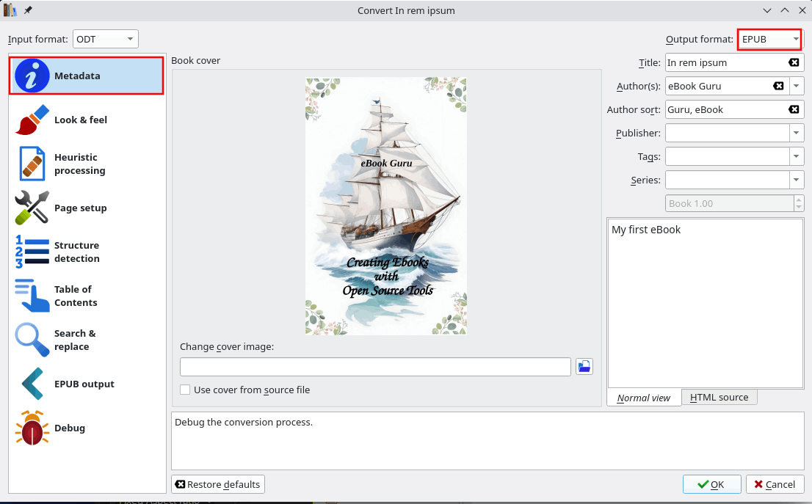Open the Debug bug icon section
Viewport: 812px width, 504px height.
pos(32,428)
